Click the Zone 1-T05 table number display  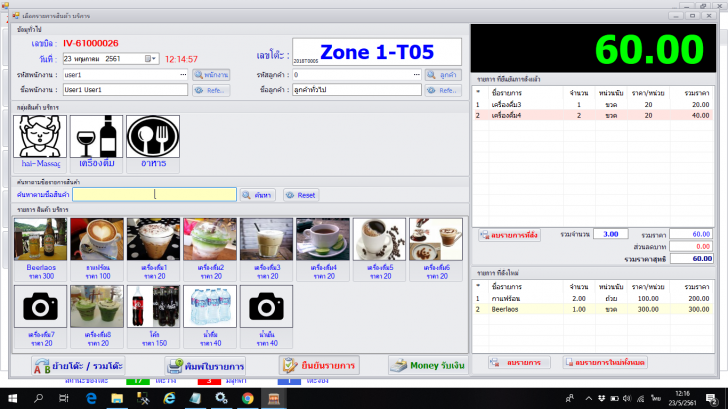click(x=377, y=52)
